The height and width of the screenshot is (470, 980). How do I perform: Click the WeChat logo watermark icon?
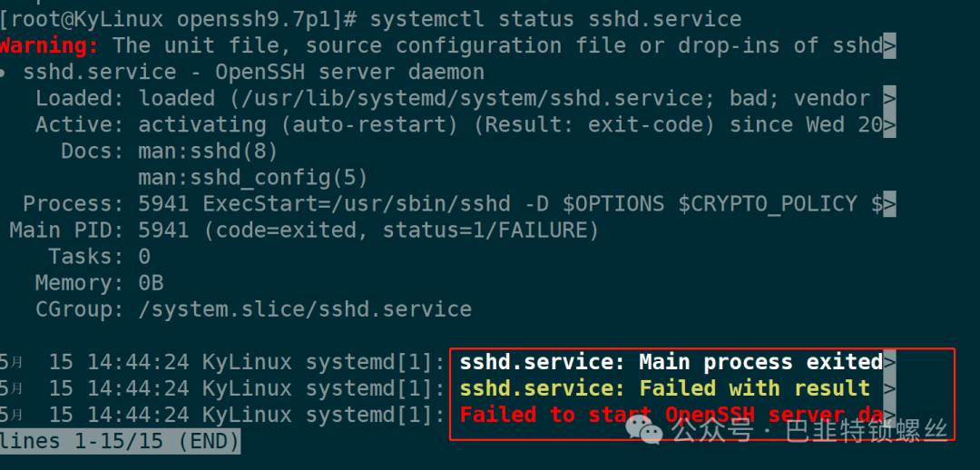(652, 428)
